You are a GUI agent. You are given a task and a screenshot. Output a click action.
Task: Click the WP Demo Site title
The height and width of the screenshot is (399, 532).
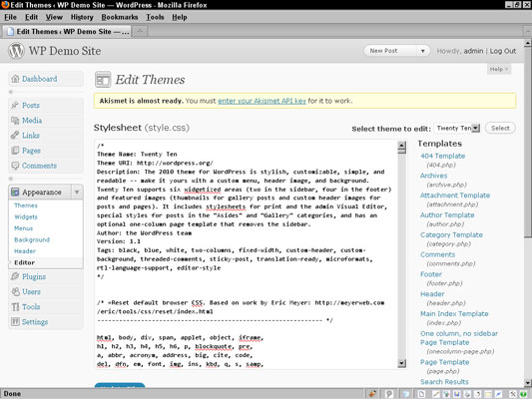(x=65, y=51)
